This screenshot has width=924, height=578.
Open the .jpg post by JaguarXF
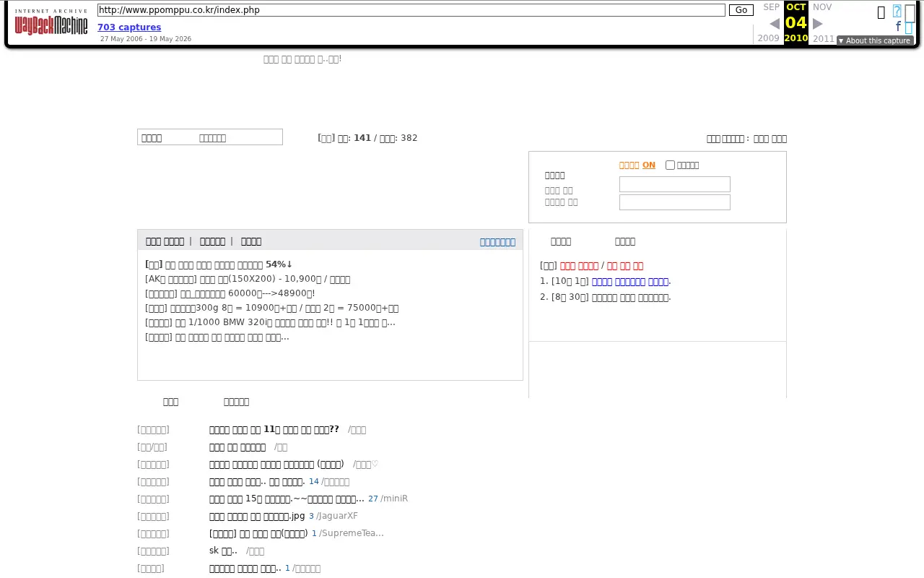pyautogui.click(x=257, y=516)
